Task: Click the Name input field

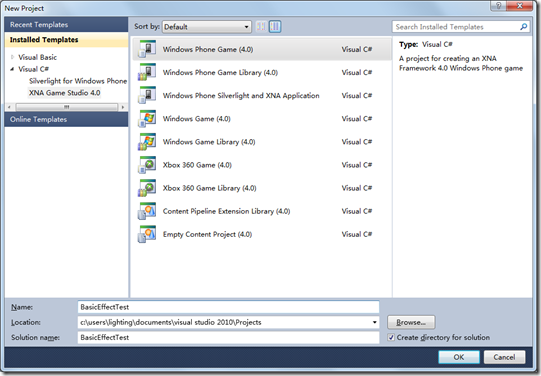Action: pyautogui.click(x=228, y=307)
